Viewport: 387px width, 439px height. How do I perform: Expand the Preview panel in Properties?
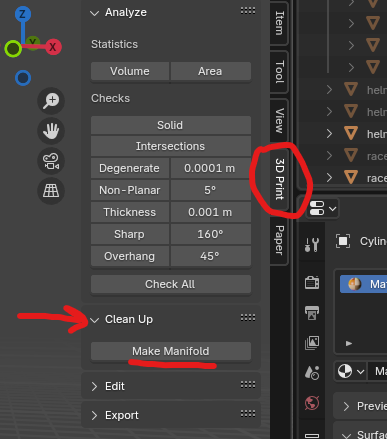pyautogui.click(x=346, y=406)
